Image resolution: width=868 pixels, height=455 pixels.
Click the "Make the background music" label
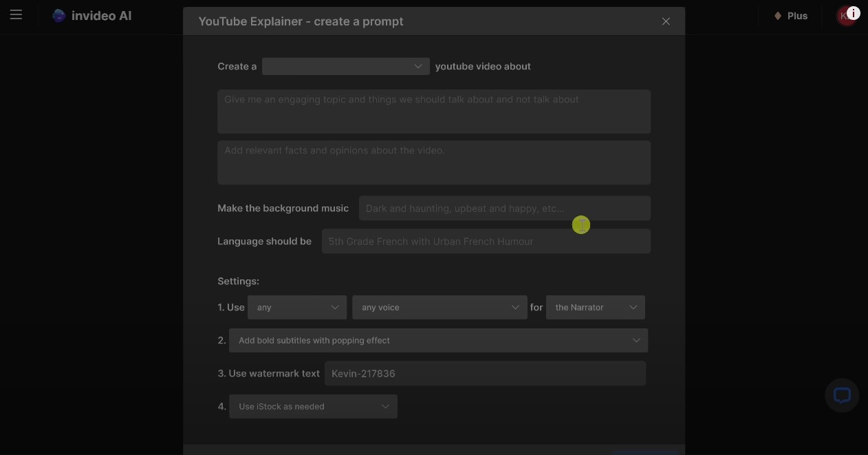283,208
